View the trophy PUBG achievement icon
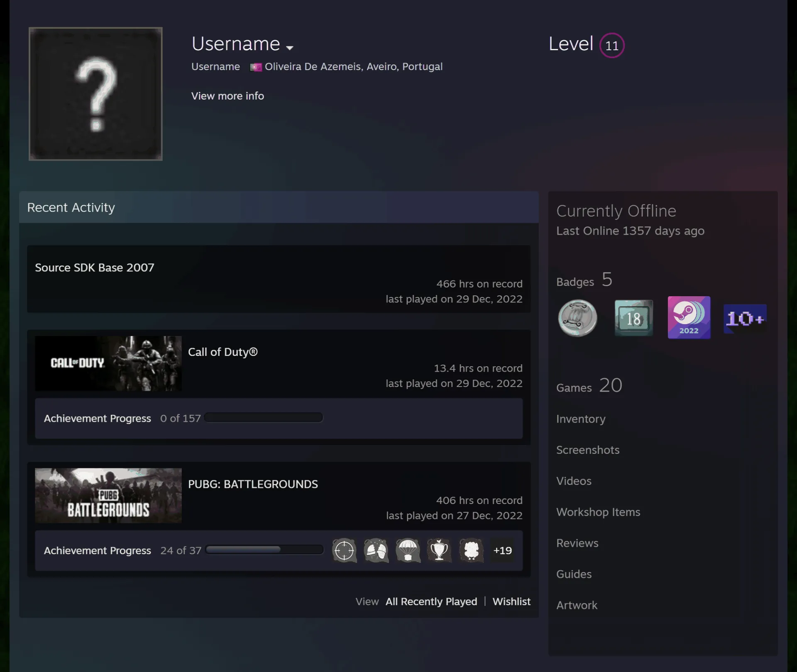 coord(439,550)
